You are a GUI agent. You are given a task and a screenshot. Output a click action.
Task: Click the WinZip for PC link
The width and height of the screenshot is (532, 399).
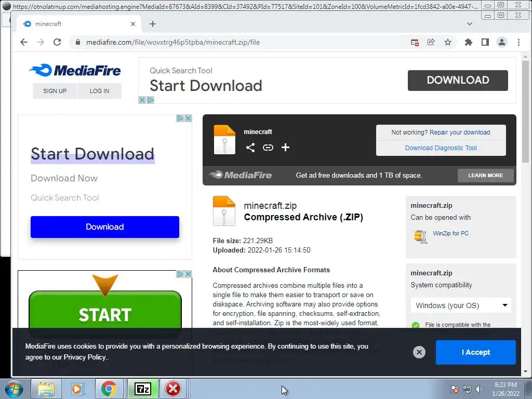[450, 233]
